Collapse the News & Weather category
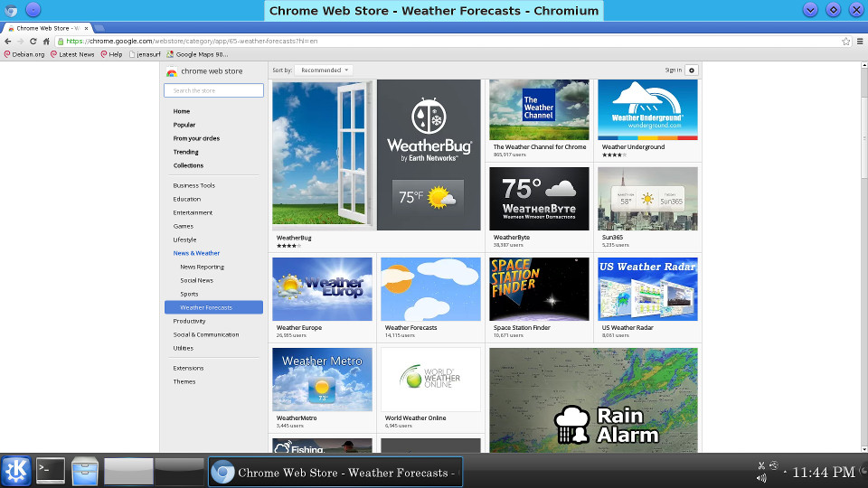The width and height of the screenshot is (868, 488). coord(196,253)
